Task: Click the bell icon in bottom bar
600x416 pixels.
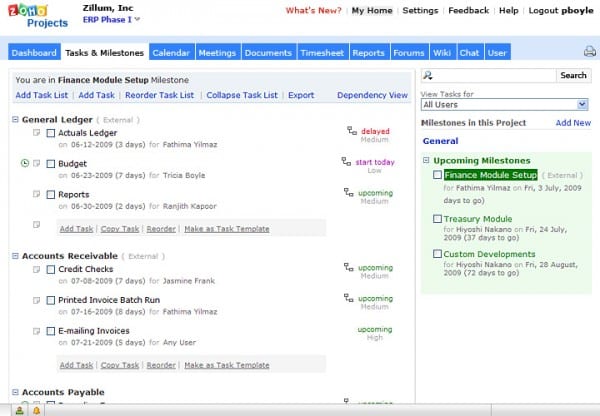Action: 36,411
